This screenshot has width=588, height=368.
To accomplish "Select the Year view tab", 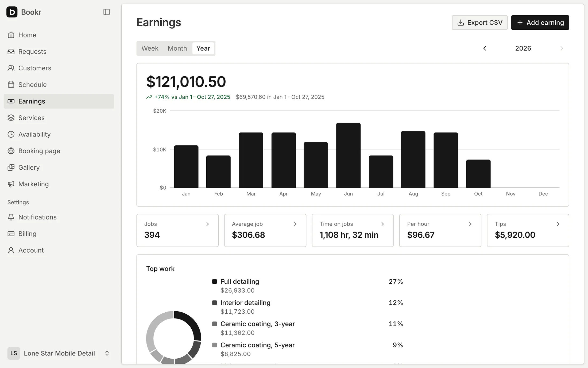I will pyautogui.click(x=203, y=48).
